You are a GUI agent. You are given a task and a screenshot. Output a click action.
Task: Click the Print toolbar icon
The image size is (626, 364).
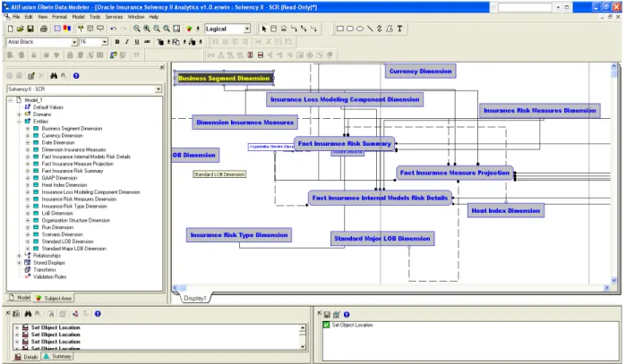44,29
